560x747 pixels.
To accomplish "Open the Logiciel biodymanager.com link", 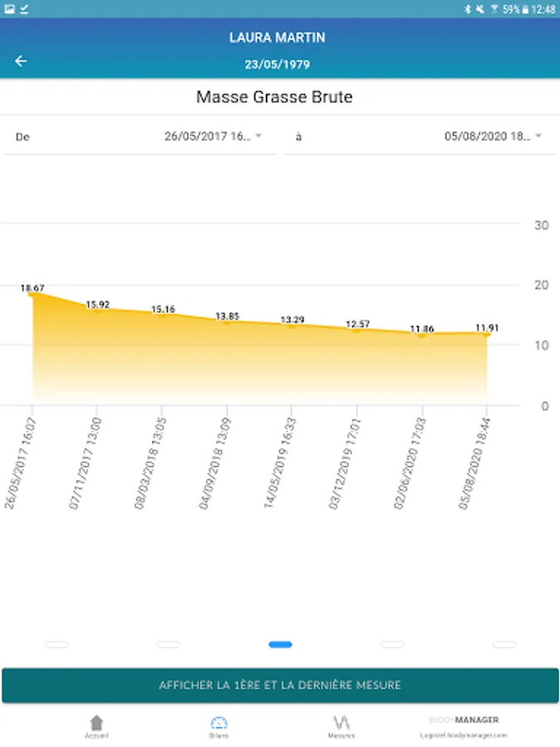I will [464, 735].
